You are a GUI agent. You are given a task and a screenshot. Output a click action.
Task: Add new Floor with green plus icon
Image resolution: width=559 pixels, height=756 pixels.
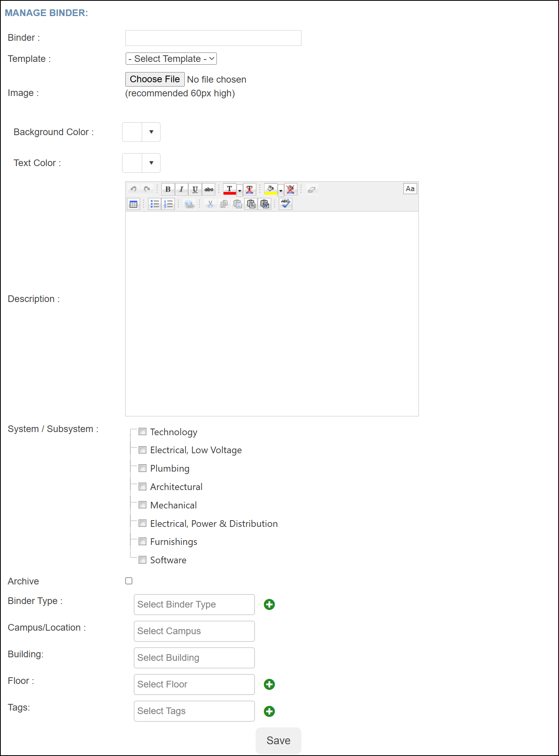click(x=269, y=684)
